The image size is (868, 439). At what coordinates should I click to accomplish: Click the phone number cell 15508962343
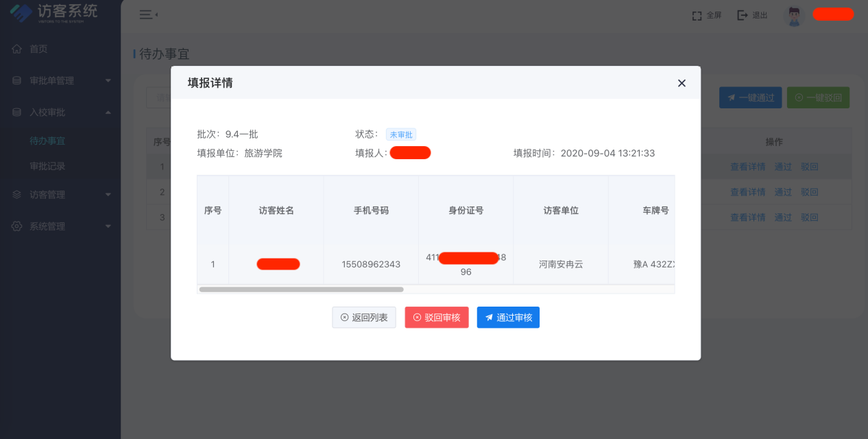(x=371, y=264)
